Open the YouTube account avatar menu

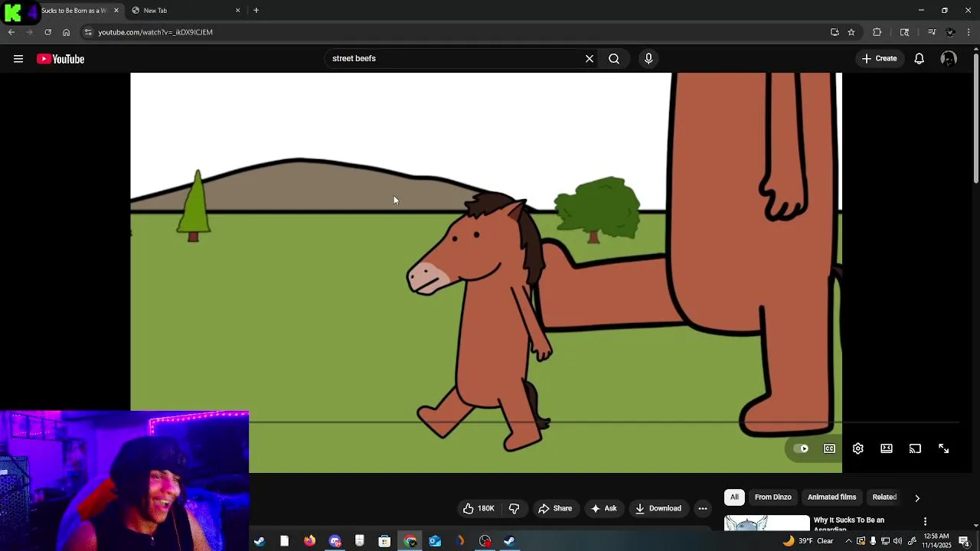pos(949,59)
